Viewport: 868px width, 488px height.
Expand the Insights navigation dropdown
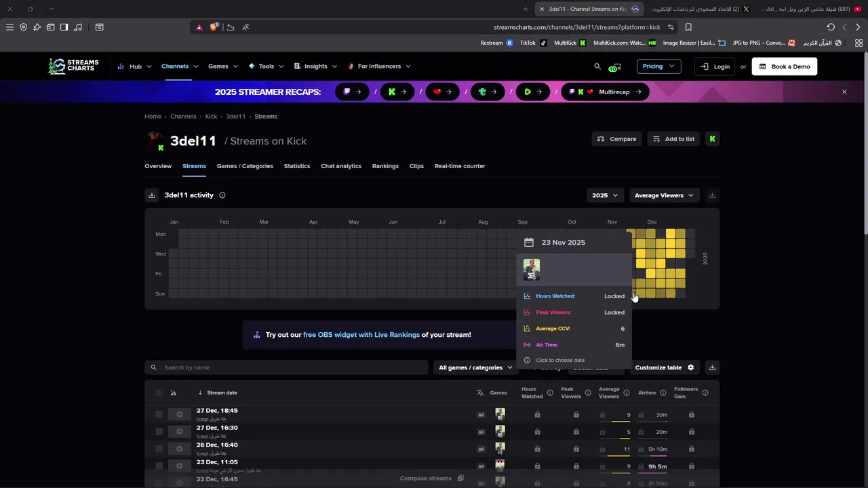click(315, 66)
